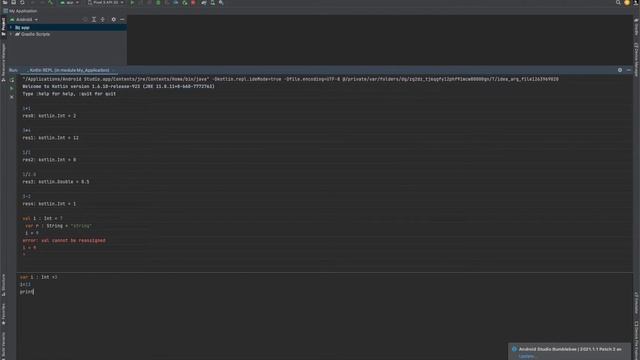Click the red Stop button in toolbar
Screen dimensions: 640x360
[193, 2]
